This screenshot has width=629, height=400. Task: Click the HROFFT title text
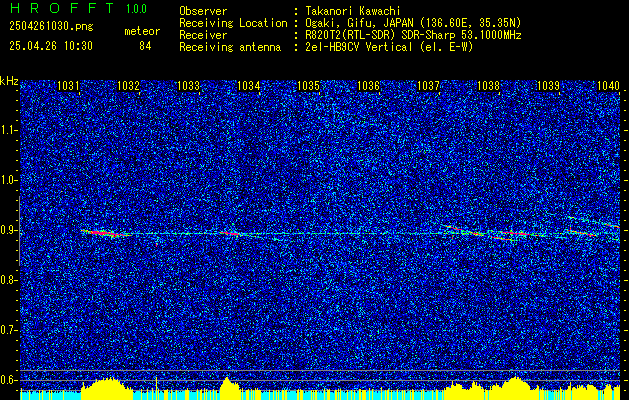point(61,8)
